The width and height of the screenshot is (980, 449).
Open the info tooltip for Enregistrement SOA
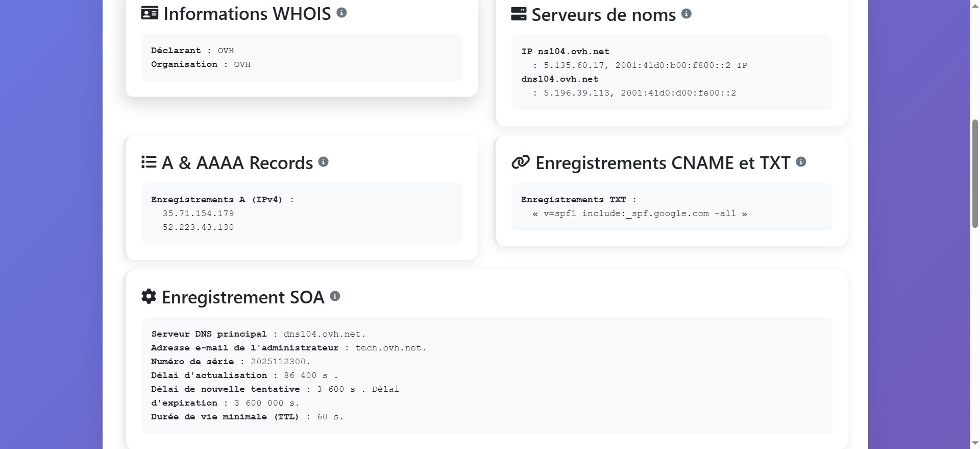(335, 296)
